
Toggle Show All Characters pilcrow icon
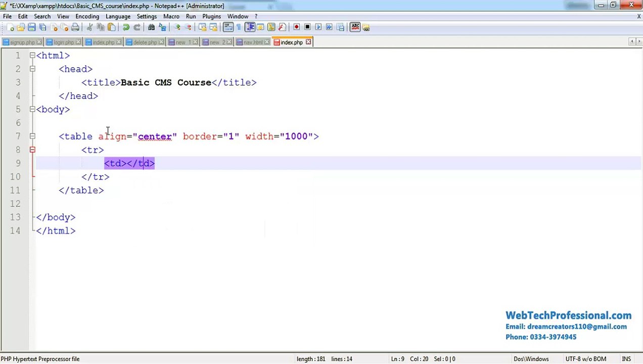tap(239, 27)
